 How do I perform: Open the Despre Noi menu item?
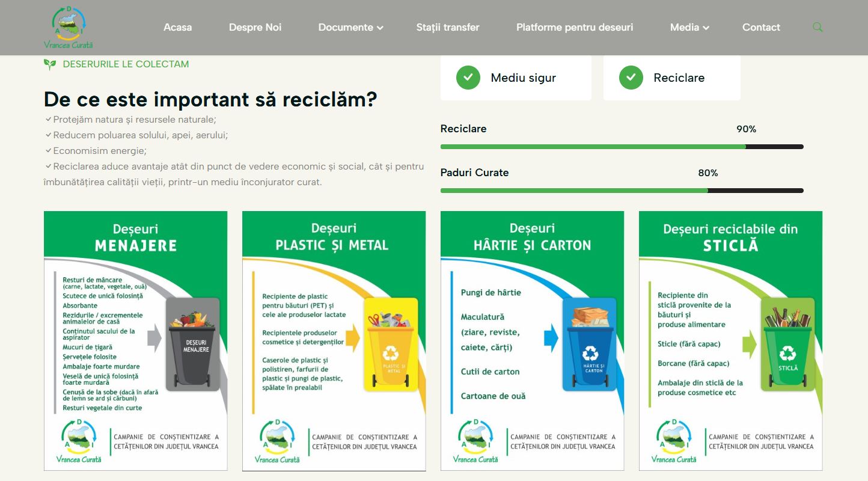255,28
